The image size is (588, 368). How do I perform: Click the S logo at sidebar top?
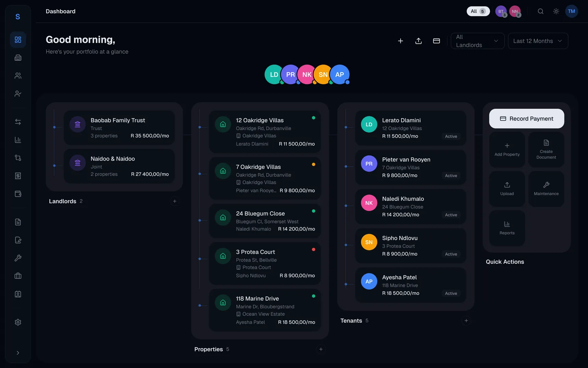(x=18, y=17)
